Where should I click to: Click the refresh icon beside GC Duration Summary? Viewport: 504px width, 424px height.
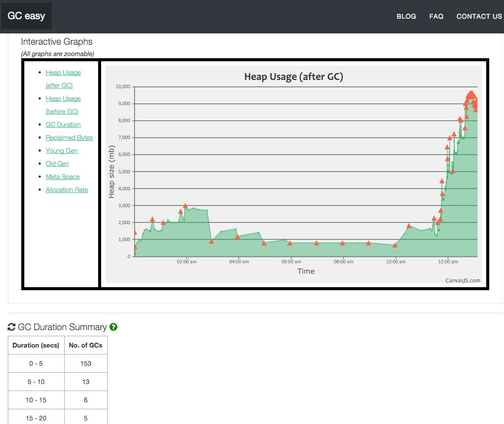[x=12, y=327]
